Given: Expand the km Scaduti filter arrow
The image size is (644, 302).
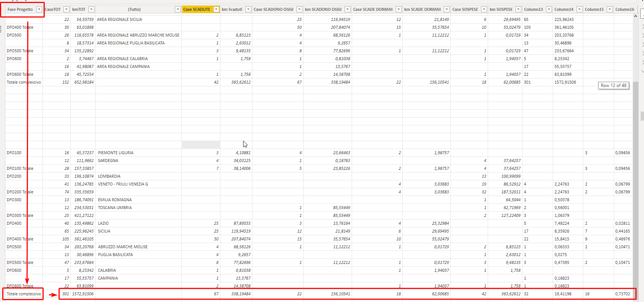Looking at the screenshot, I should click(x=248, y=9).
